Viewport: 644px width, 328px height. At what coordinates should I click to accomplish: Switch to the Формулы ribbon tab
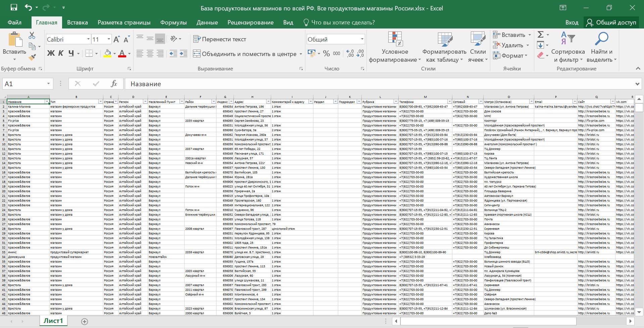(x=173, y=22)
